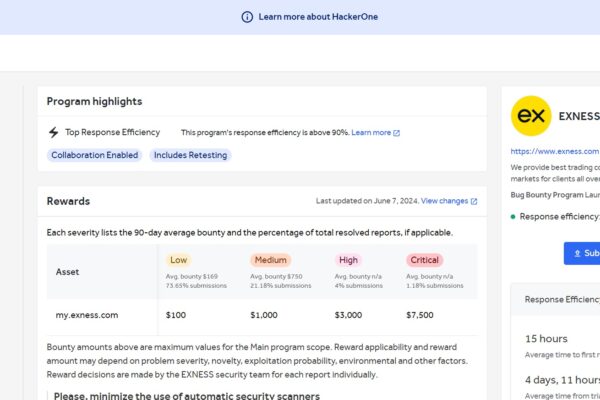This screenshot has height=400, width=600.
Task: Click Top Response Efficiency label
Action: coord(112,132)
